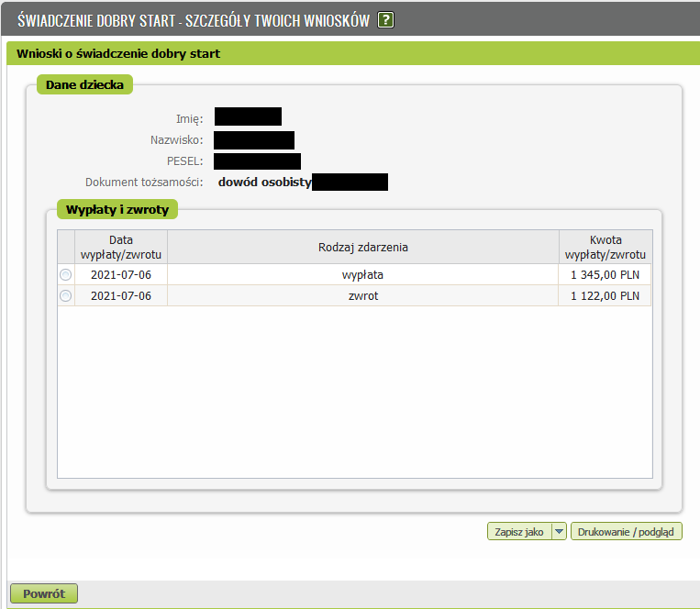Click date 2021-07-06 in zwrot row
Screen dimensions: 700x609
point(121,296)
